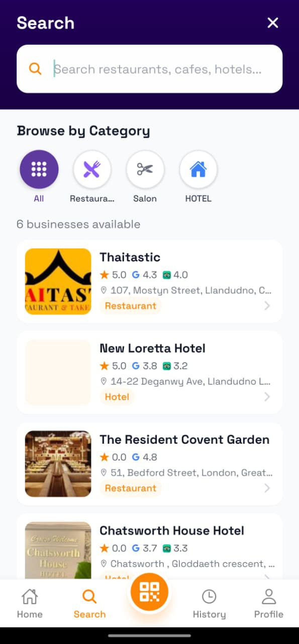
Task: Switch to the History tab
Action: [x=210, y=602]
